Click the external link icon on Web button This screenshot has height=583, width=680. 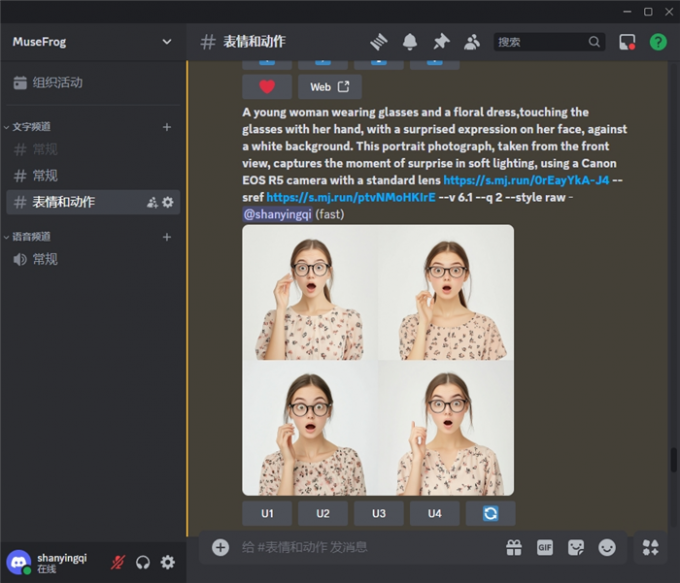coord(343,87)
